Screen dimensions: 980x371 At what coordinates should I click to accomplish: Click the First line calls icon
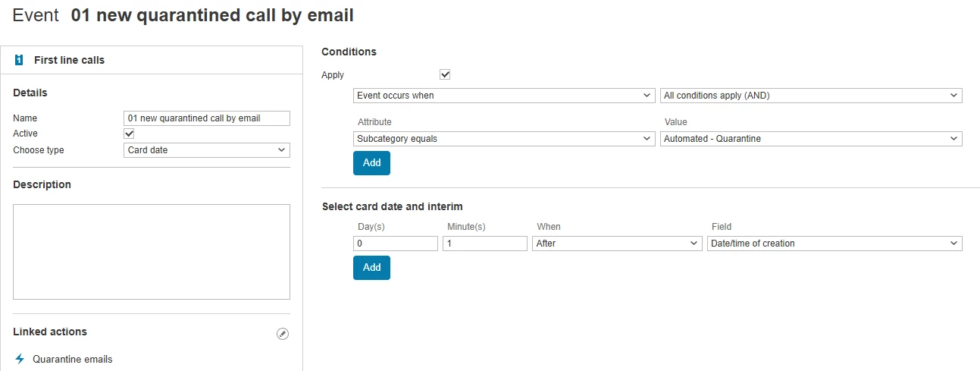tap(19, 60)
